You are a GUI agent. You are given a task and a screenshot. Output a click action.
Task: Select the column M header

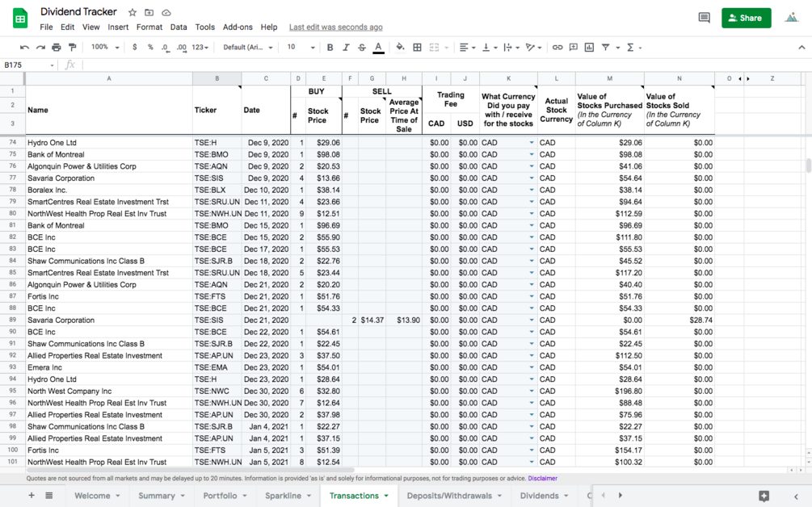pos(609,78)
